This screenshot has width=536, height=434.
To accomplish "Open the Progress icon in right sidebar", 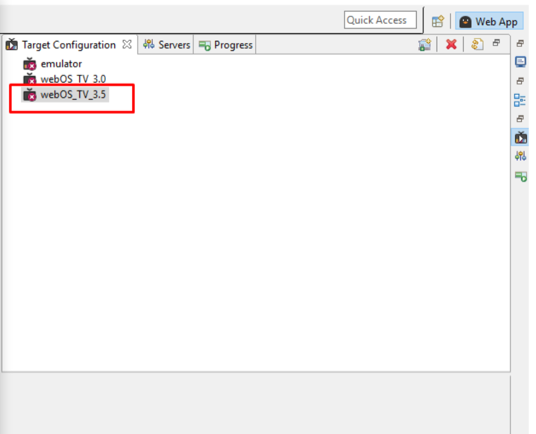I will [521, 176].
